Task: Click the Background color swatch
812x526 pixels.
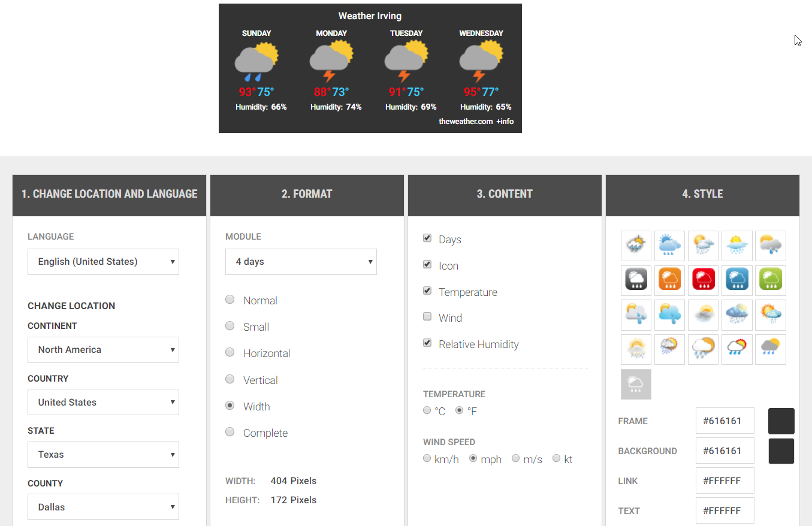Action: click(x=781, y=451)
